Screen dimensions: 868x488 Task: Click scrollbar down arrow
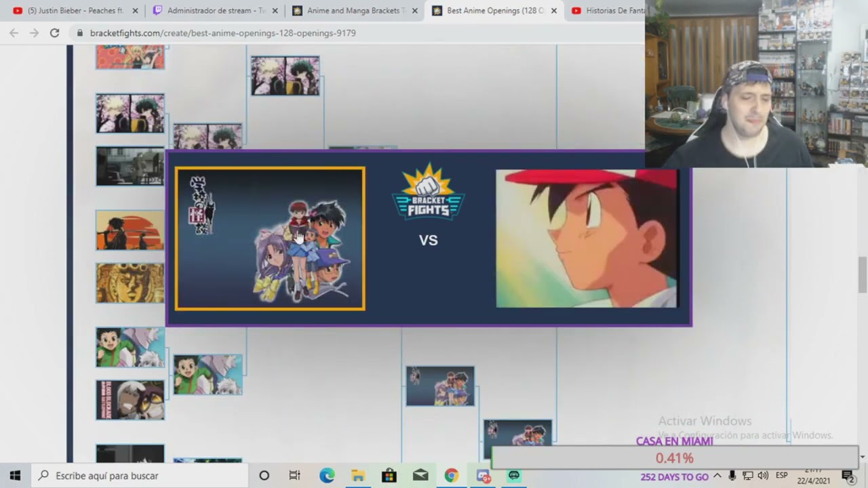tap(863, 457)
